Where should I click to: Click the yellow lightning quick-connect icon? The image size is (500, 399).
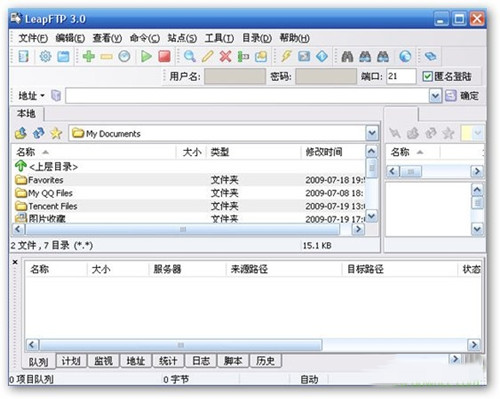[x=286, y=56]
